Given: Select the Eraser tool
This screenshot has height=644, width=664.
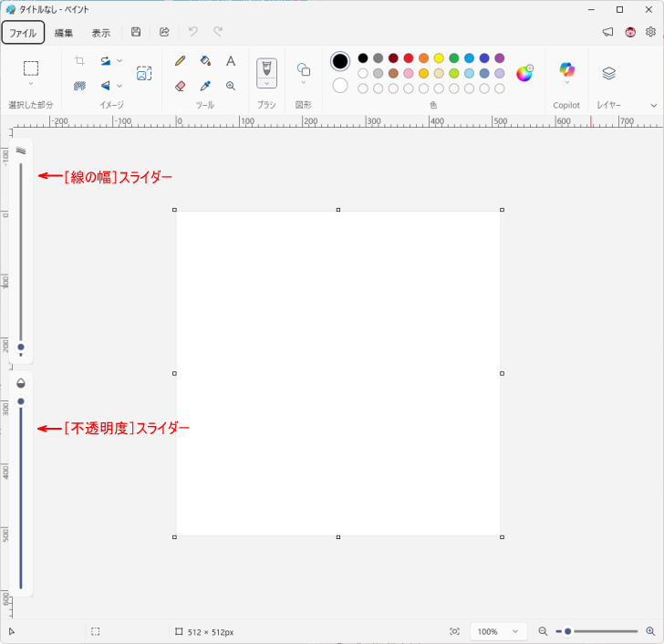Looking at the screenshot, I should 180,86.
